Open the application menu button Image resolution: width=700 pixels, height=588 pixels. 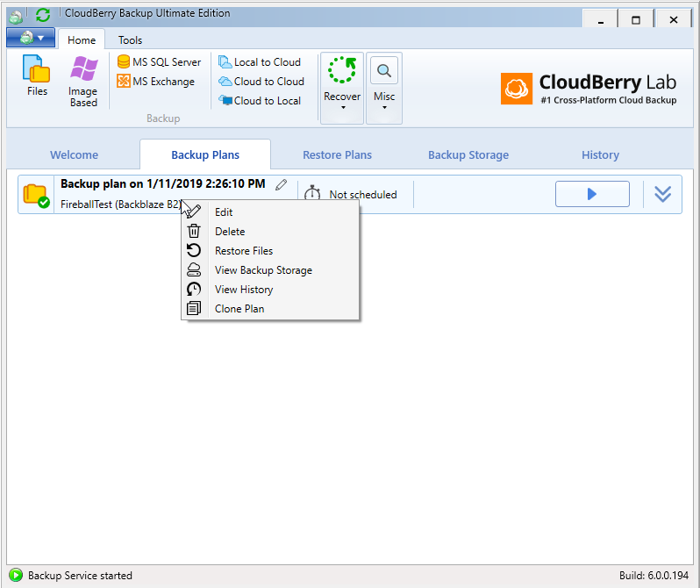[x=31, y=38]
